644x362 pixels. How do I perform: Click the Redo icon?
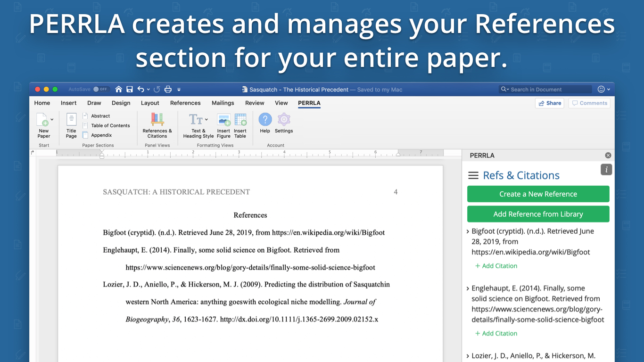[157, 89]
